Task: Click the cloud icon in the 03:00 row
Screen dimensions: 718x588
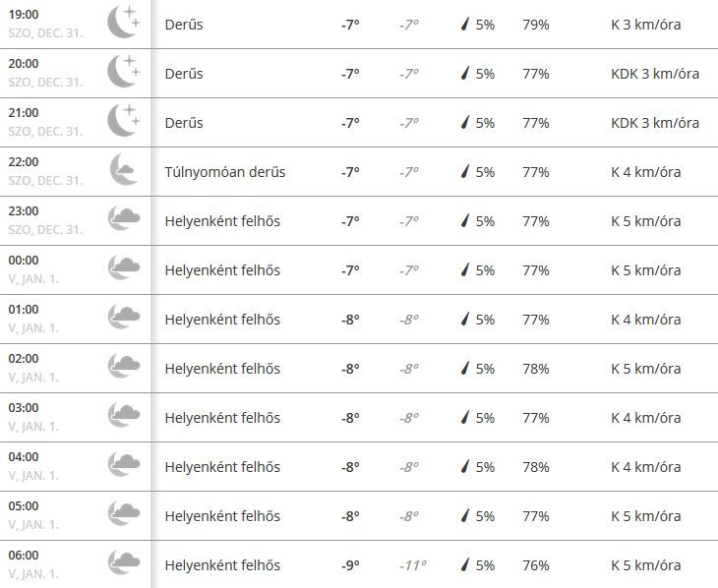Action: tap(124, 414)
